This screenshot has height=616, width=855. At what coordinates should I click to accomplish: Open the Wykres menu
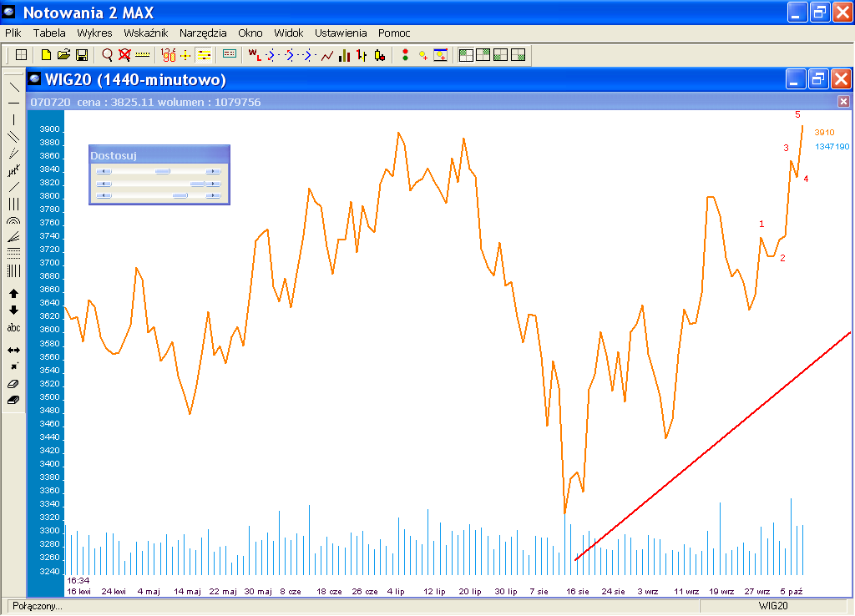tap(94, 33)
